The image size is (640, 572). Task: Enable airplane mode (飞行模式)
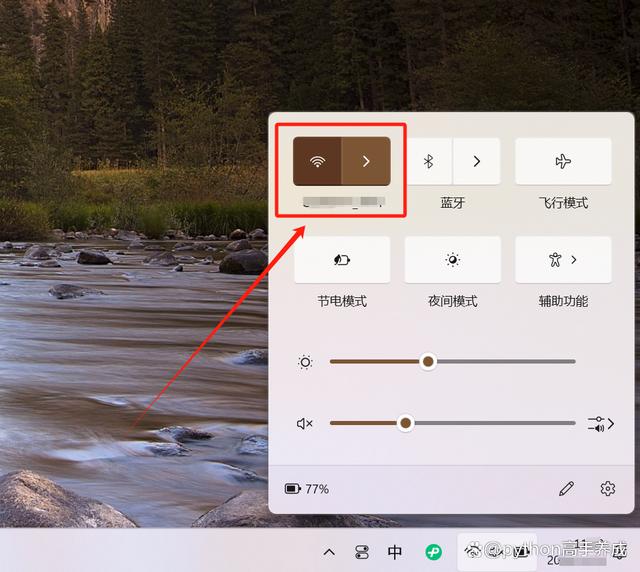pos(563,161)
